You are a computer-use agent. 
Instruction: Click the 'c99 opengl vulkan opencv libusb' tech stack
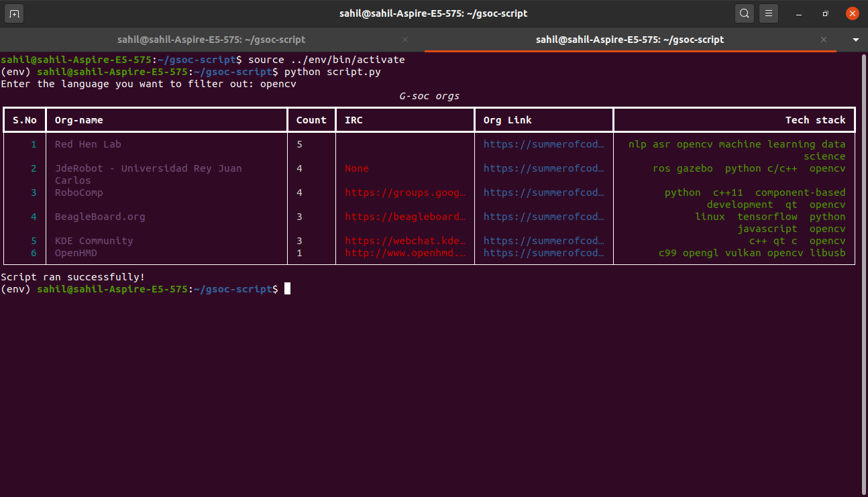coord(752,253)
